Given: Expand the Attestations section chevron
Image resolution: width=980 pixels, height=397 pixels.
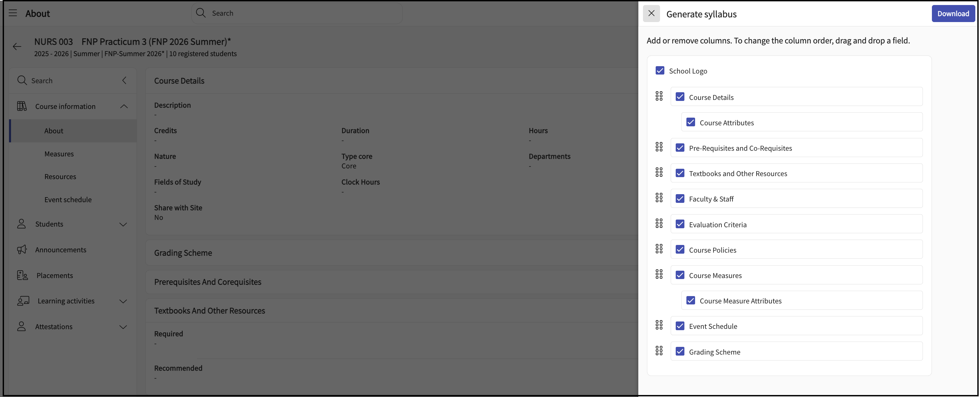Looking at the screenshot, I should pyautogui.click(x=123, y=326).
